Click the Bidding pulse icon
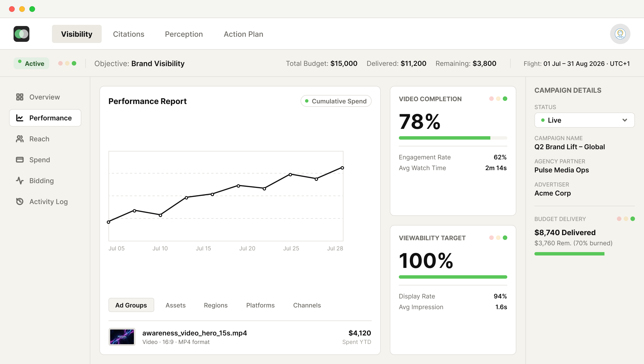This screenshot has height=364, width=644. click(x=20, y=181)
